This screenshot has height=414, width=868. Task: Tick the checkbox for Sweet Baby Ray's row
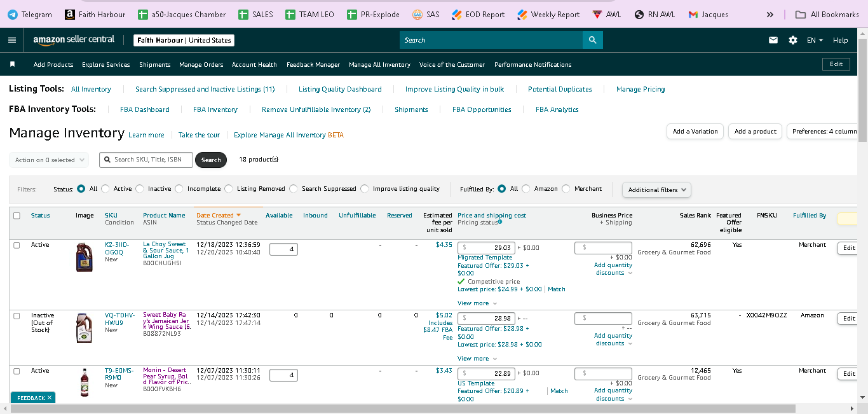[x=17, y=315]
